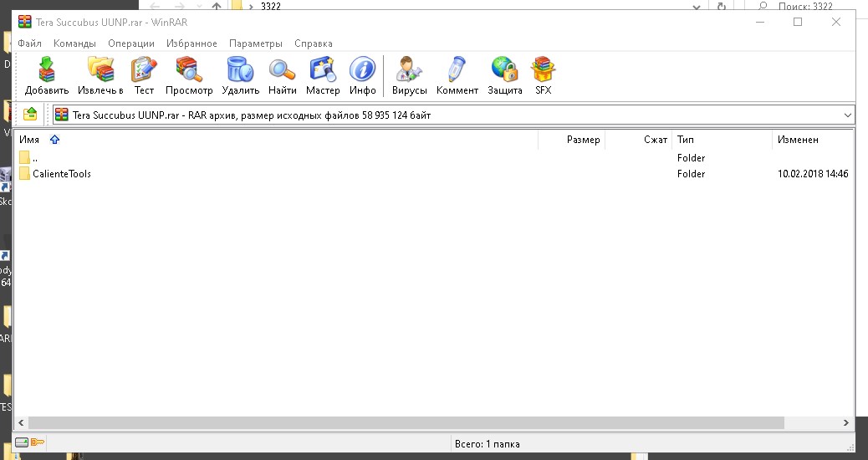Click the Удалить (Delete) trash icon
The height and width of the screenshot is (460, 868).
pyautogui.click(x=240, y=69)
